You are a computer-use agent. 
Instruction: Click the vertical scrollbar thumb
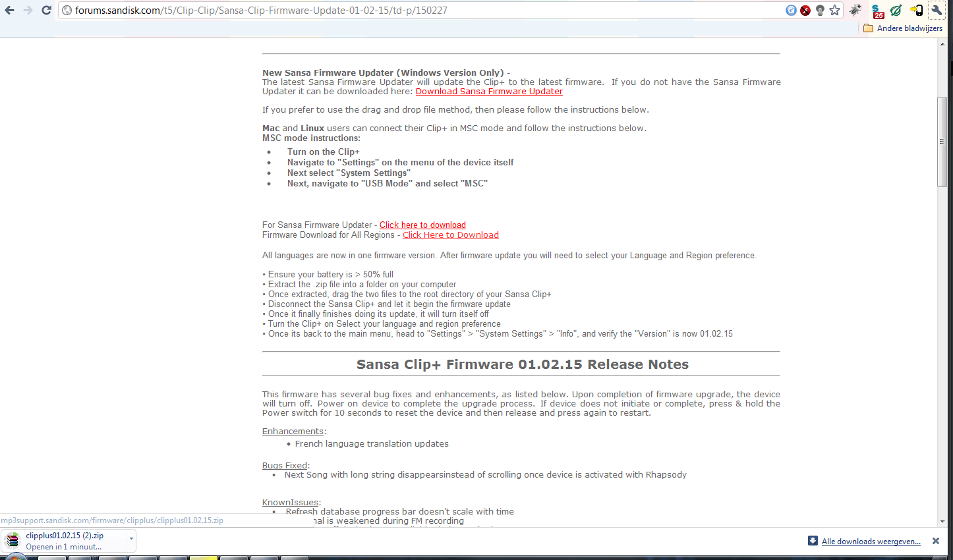942,142
